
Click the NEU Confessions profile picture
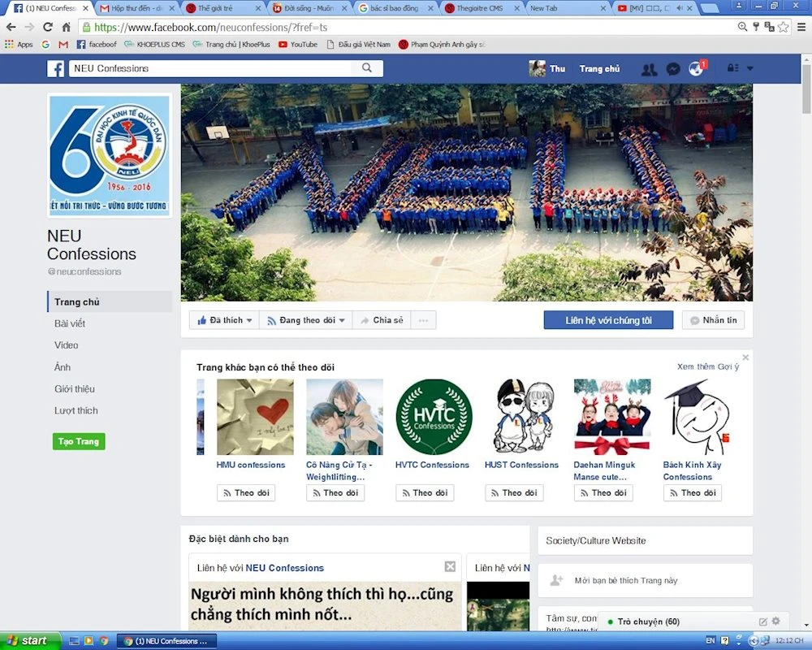[109, 154]
